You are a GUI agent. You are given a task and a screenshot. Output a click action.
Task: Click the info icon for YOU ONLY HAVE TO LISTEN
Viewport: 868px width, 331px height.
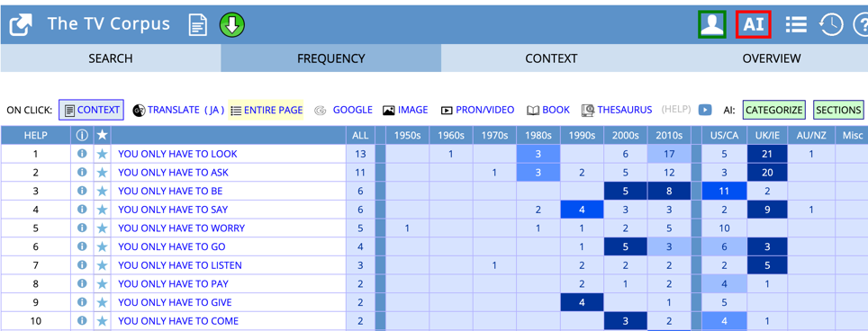(82, 264)
